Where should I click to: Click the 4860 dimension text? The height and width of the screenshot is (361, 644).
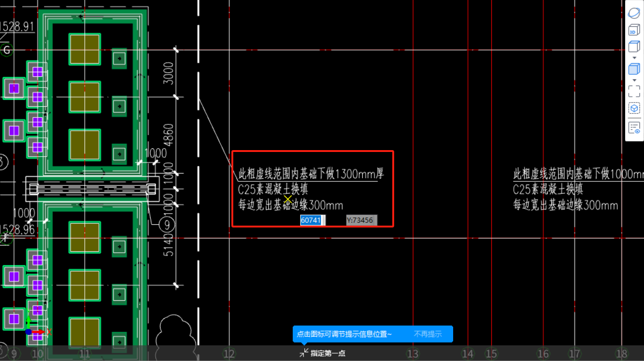[x=168, y=135]
